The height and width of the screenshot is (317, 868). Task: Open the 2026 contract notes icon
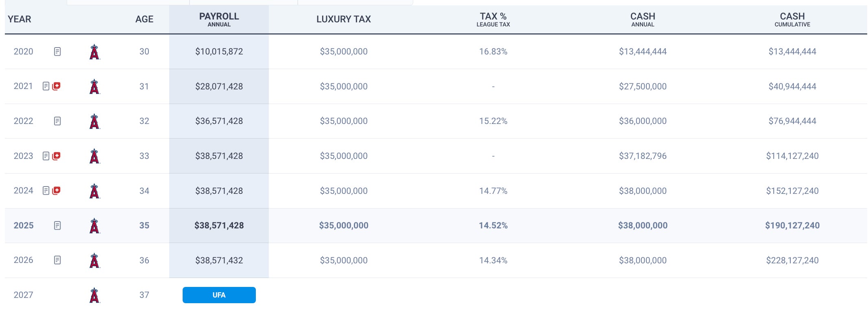57,260
